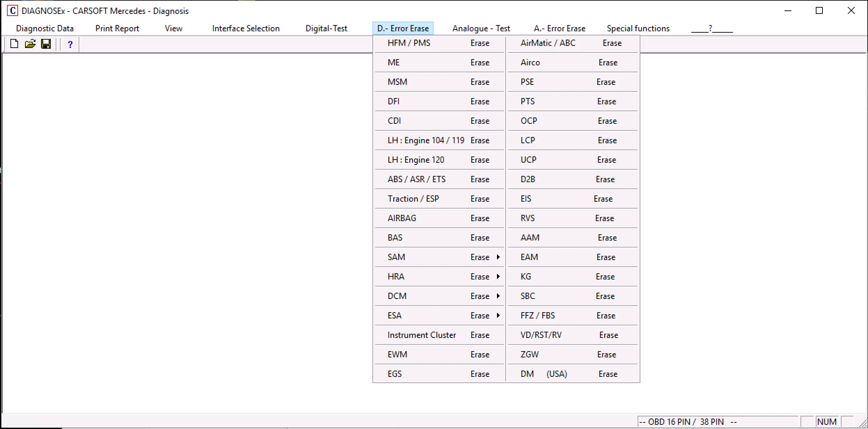
Task: Open the Analogue - Test menu
Action: [481, 29]
